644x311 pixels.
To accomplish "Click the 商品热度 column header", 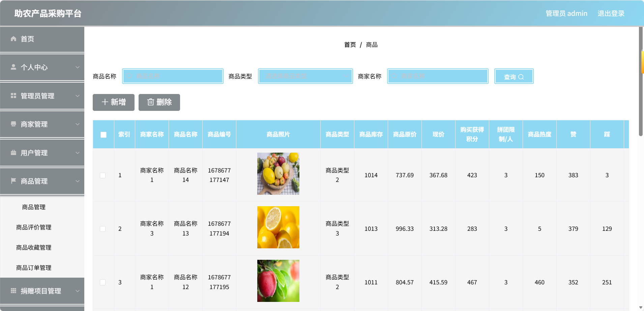I will 539,134.
